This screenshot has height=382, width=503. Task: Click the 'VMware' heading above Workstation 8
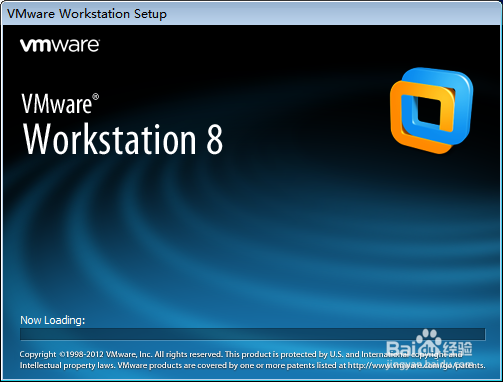[60, 104]
